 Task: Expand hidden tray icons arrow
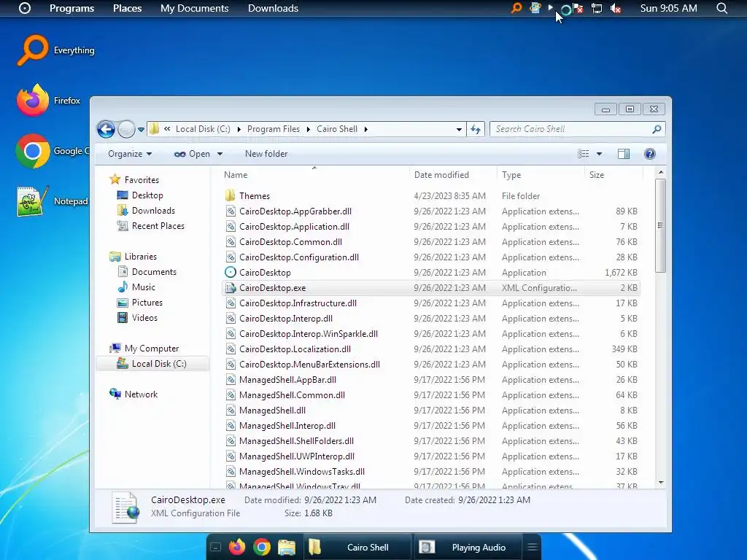[550, 7]
